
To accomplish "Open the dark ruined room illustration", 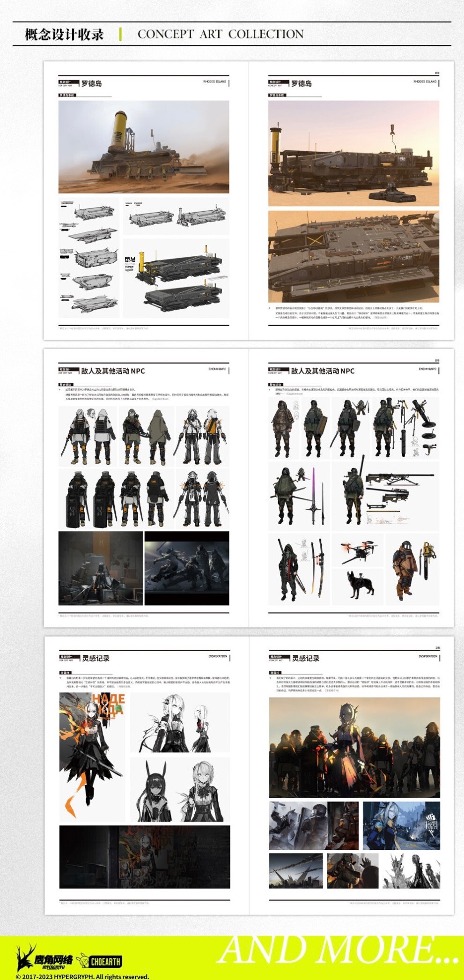I will 101,568.
